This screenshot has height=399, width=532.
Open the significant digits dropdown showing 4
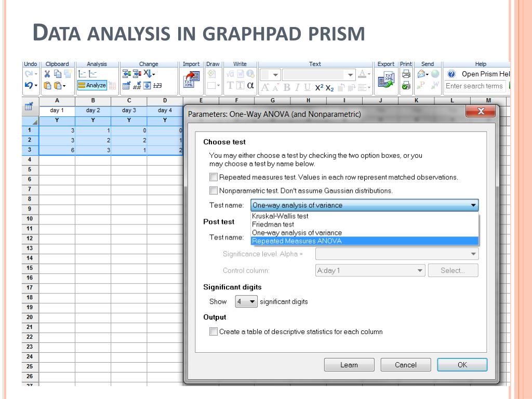pyautogui.click(x=246, y=302)
